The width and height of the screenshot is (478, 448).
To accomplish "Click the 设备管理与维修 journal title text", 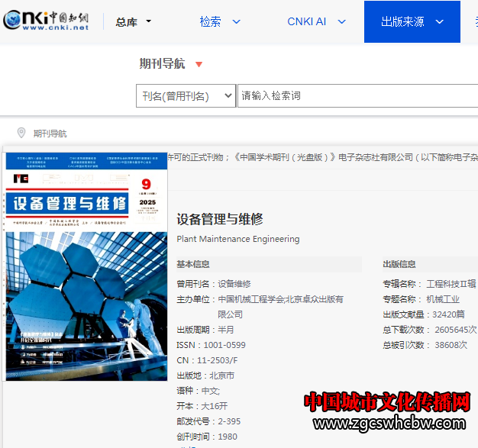I will pos(220,219).
